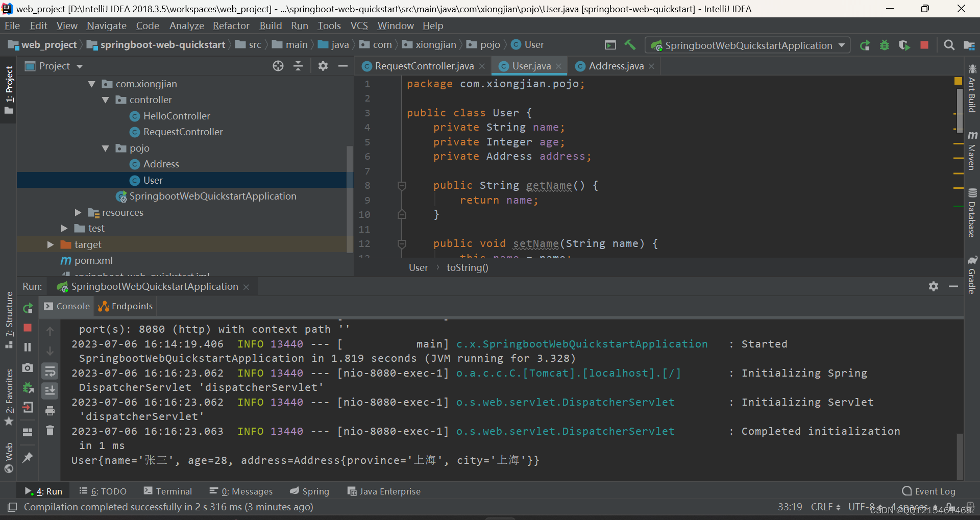Click the console vertical scrollbar
This screenshot has width=980, height=520.
click(960, 457)
